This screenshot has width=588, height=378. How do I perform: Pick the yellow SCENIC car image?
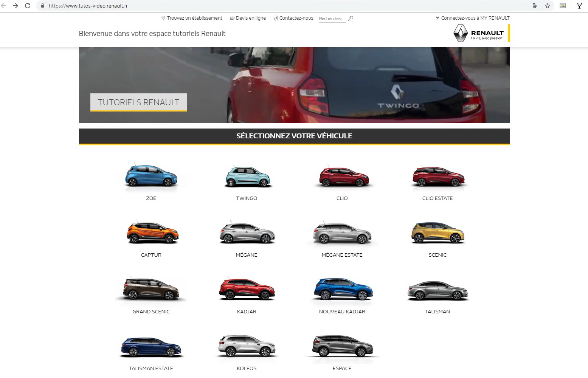[x=438, y=232]
